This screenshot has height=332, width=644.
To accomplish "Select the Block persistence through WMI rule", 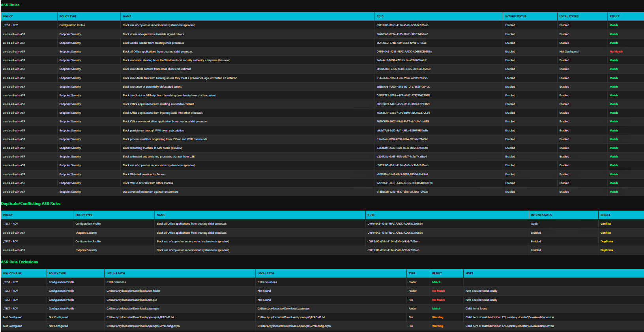I will point(153,131).
